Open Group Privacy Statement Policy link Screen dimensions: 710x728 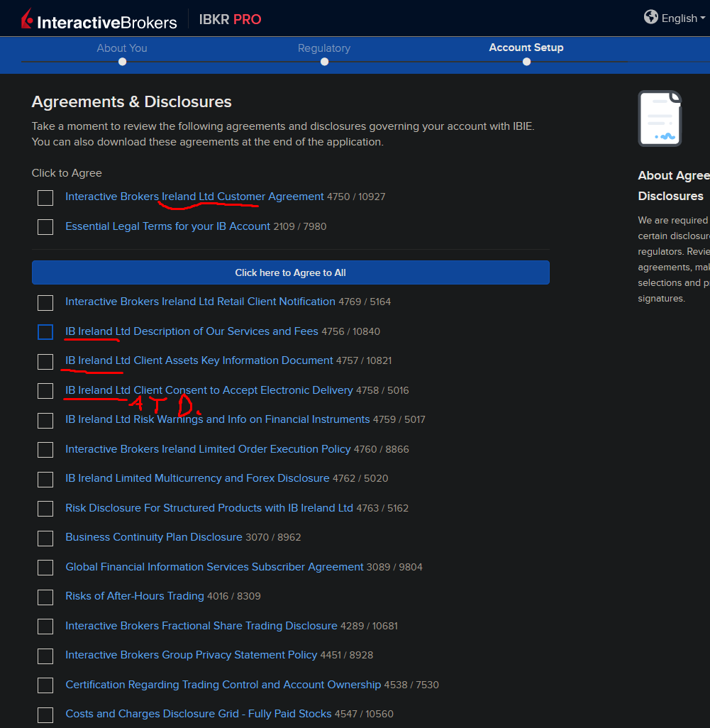192,655
